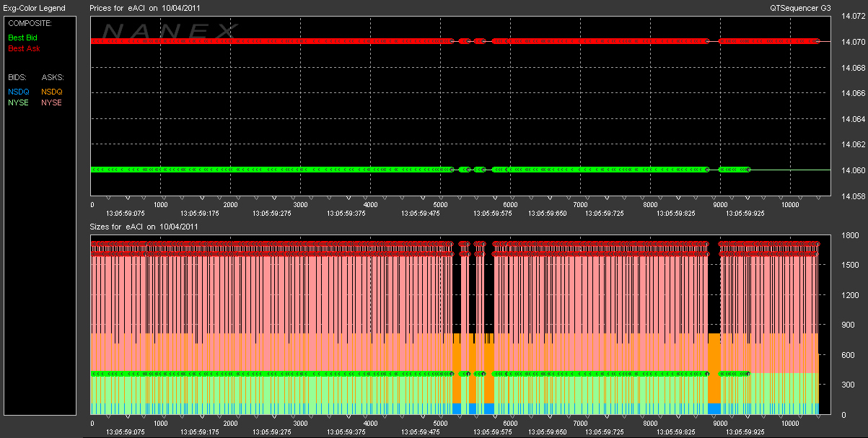Image resolution: width=868 pixels, height=438 pixels.
Task: Click the 9000 tick label under Prices chart
Action: coord(719,205)
